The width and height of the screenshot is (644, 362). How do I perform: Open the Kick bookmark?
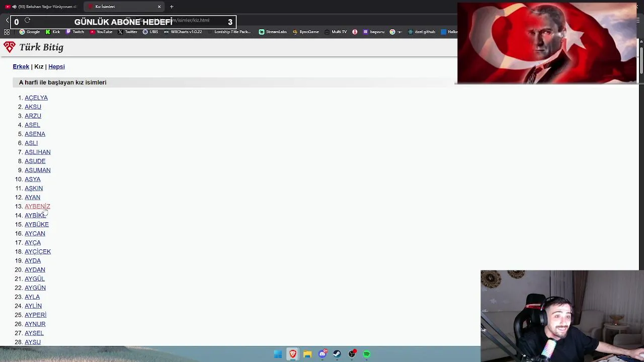coord(52,32)
